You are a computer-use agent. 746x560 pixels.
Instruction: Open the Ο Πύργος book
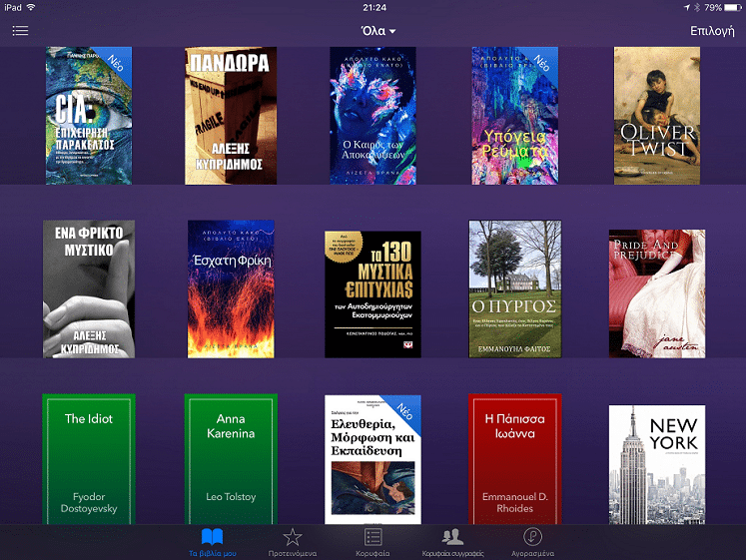tap(514, 289)
